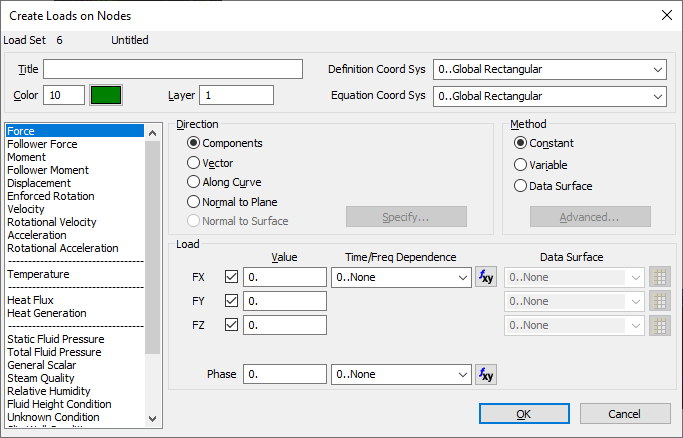The width and height of the screenshot is (683, 438).
Task: Open the FX Time/Freq Dependence dropdown
Action: 401,277
